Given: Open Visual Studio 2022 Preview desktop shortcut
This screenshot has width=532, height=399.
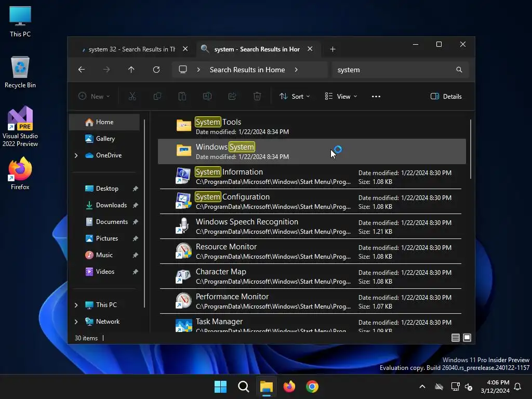Looking at the screenshot, I should [x=20, y=127].
